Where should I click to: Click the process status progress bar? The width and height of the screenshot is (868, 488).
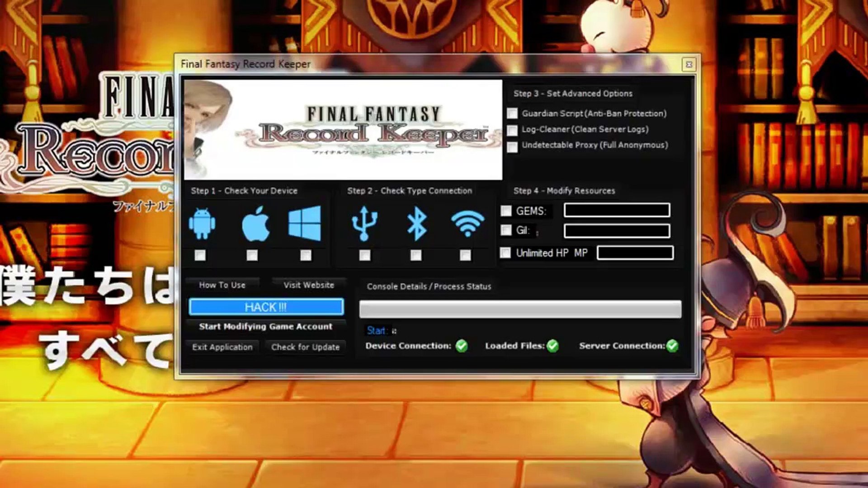[520, 310]
